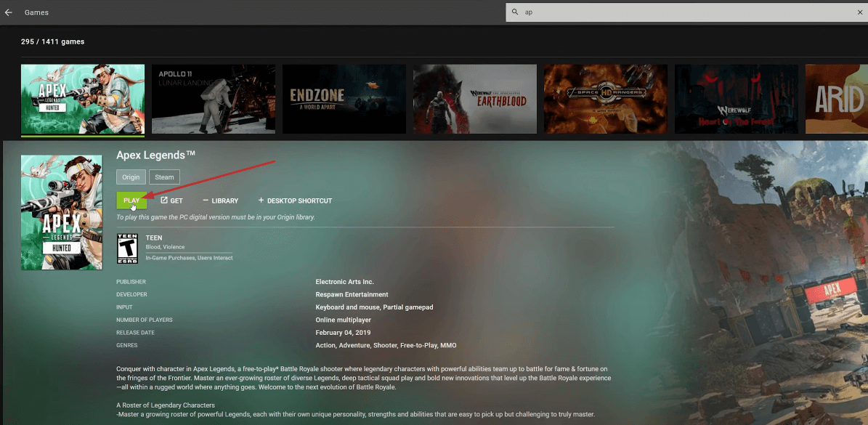Click the 'A Roster of Legendary Characters' heading
868x425 pixels.
pyautogui.click(x=166, y=405)
